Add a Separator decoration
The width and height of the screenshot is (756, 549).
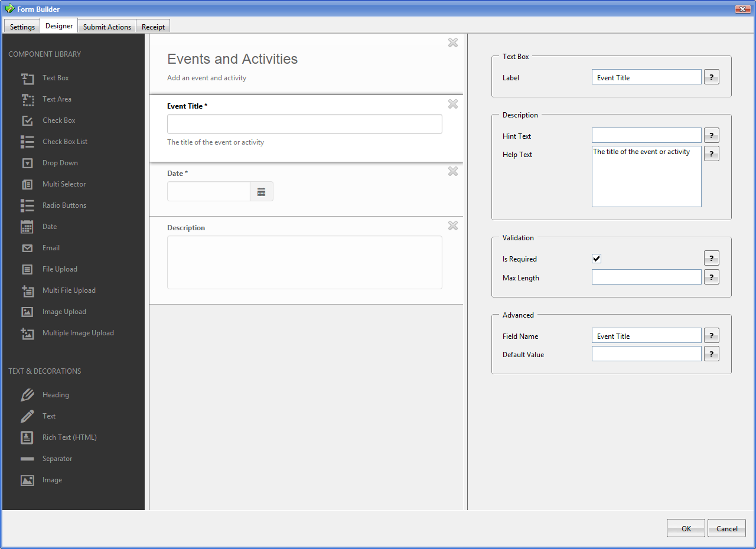pos(57,458)
